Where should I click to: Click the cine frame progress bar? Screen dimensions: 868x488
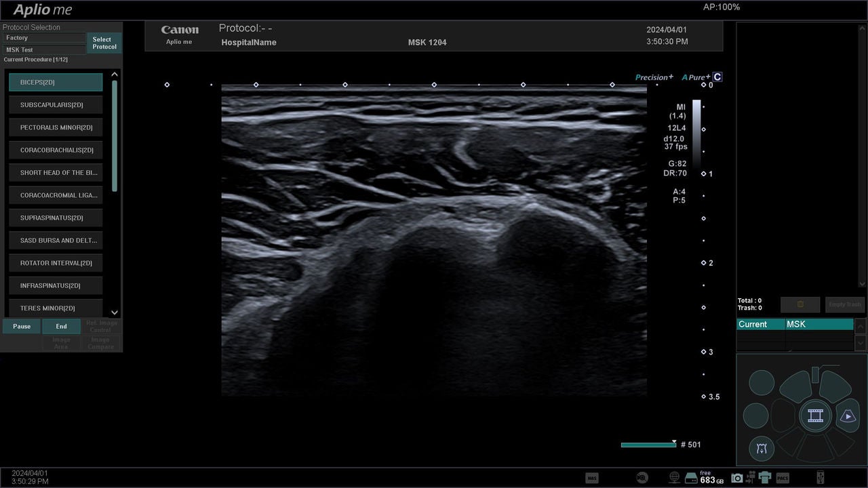coord(648,445)
